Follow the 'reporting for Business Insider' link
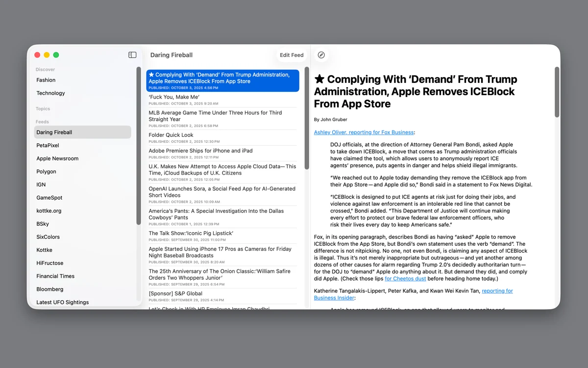The height and width of the screenshot is (368, 588). coord(414,294)
